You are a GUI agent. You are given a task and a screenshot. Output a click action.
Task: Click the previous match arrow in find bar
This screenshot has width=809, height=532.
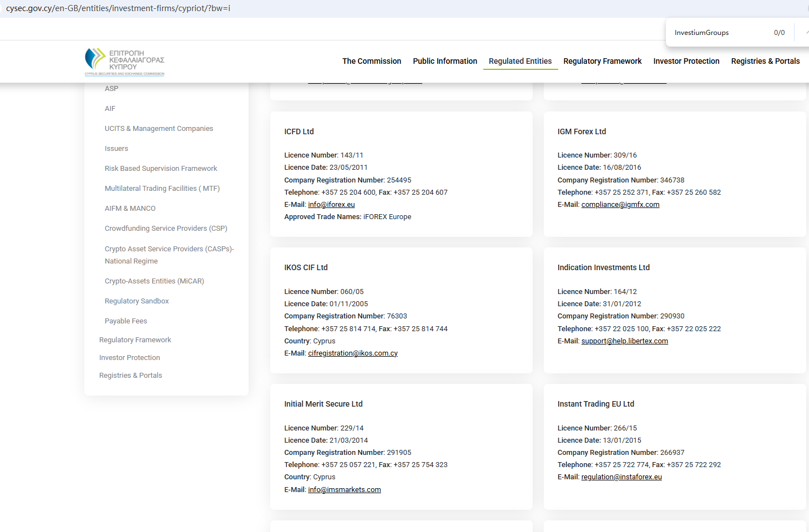[806, 33]
